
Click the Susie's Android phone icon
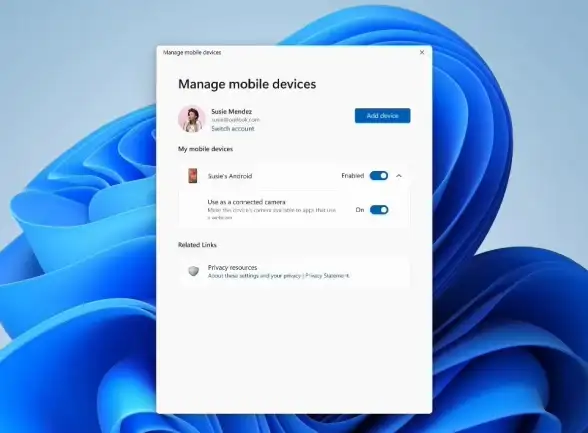click(193, 176)
